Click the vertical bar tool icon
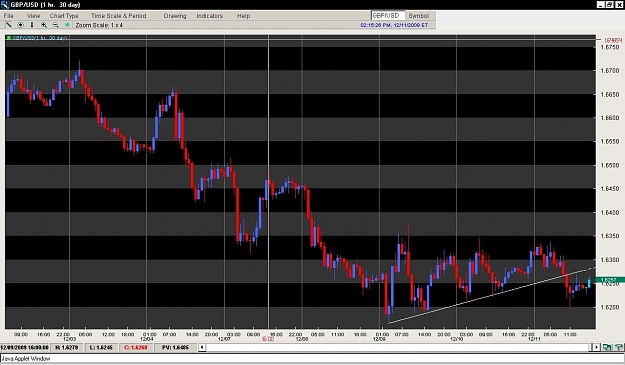Screen dimensions: 625x365 tap(32, 25)
